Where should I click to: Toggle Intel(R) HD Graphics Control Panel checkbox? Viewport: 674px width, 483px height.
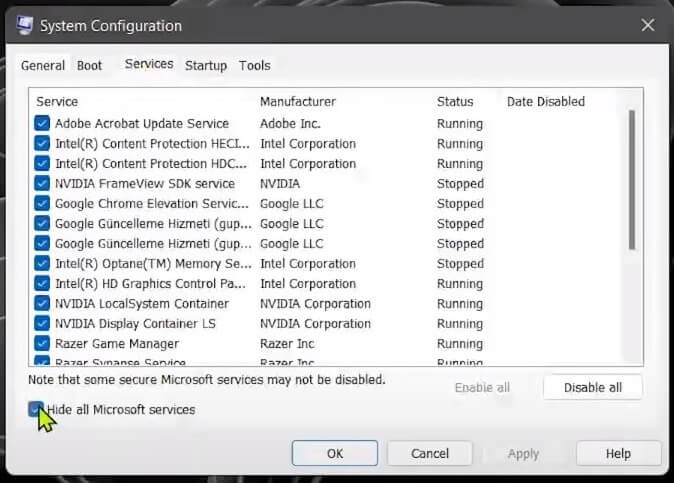[42, 284]
